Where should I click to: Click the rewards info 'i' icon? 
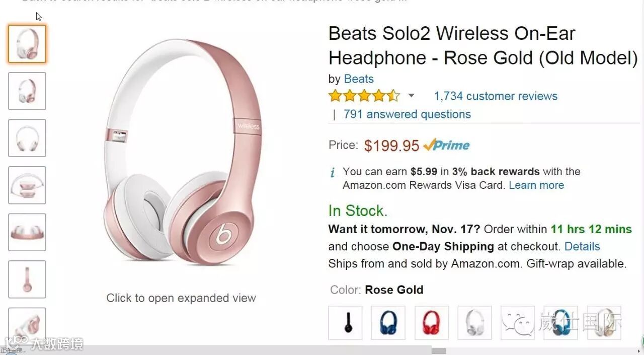click(x=333, y=173)
